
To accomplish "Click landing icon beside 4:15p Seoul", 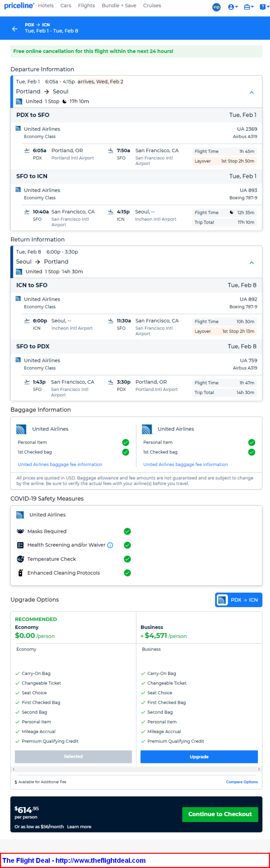I will coord(111,212).
